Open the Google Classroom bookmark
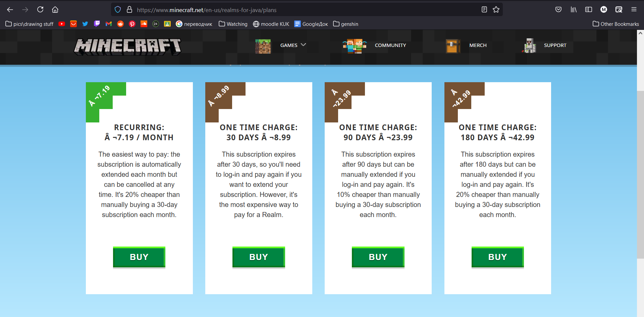Screen dimensions: 644x317 point(167,24)
